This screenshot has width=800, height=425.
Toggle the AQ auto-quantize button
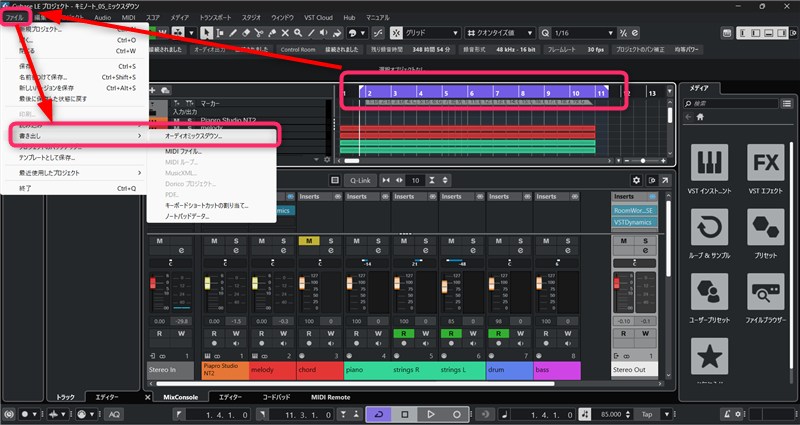point(114,414)
